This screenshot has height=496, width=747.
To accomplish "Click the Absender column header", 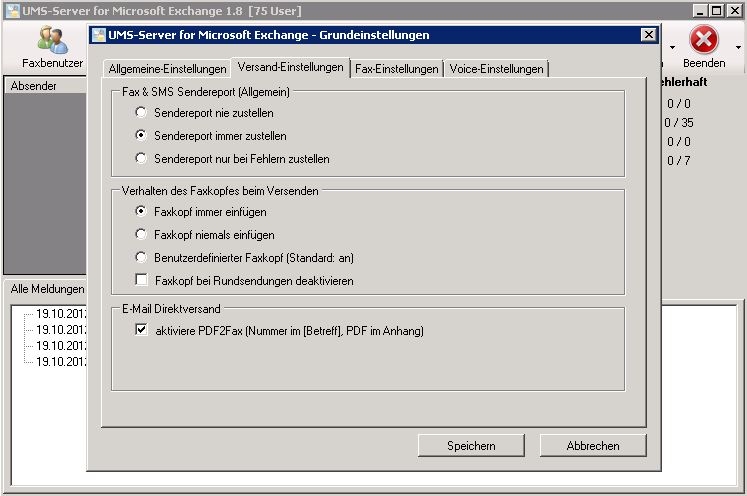I will pos(45,86).
